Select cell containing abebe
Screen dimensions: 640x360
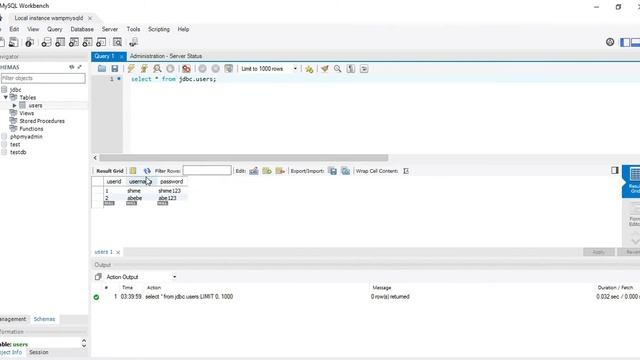click(x=135, y=198)
